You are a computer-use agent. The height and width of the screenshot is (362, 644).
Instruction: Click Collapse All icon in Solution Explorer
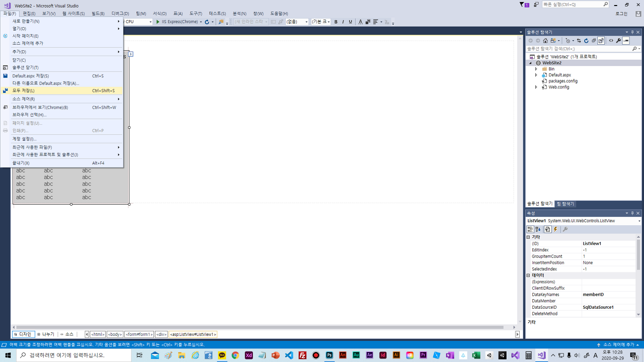coord(594,41)
